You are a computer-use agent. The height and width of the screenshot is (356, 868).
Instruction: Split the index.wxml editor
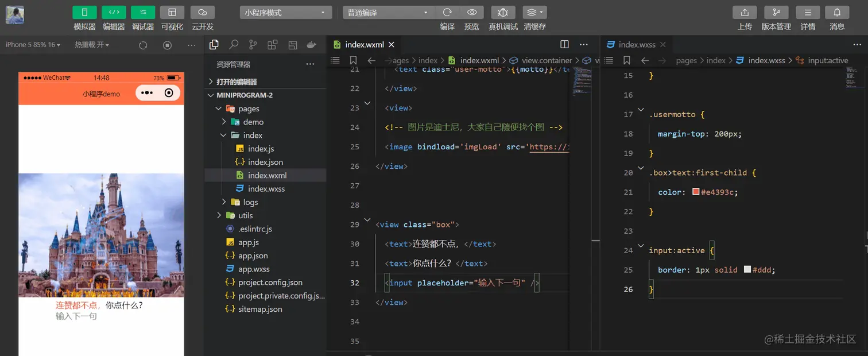point(564,44)
